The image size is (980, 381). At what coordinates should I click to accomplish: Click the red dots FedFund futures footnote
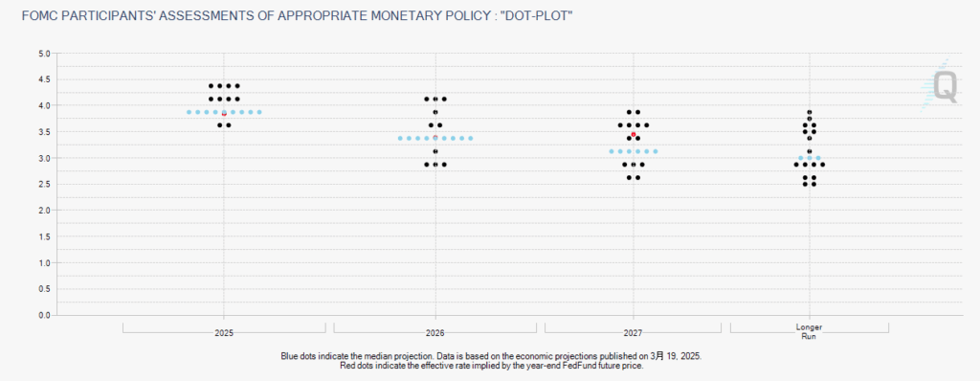(x=491, y=366)
